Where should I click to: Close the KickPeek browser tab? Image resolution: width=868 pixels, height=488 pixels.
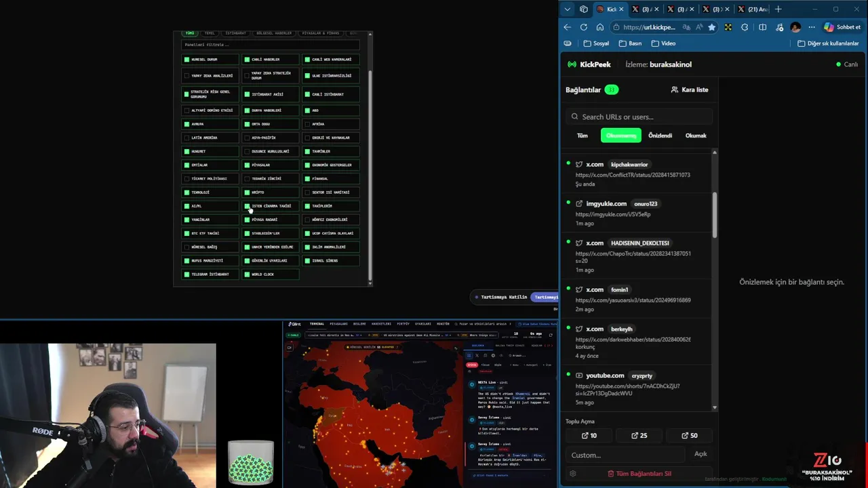622,9
